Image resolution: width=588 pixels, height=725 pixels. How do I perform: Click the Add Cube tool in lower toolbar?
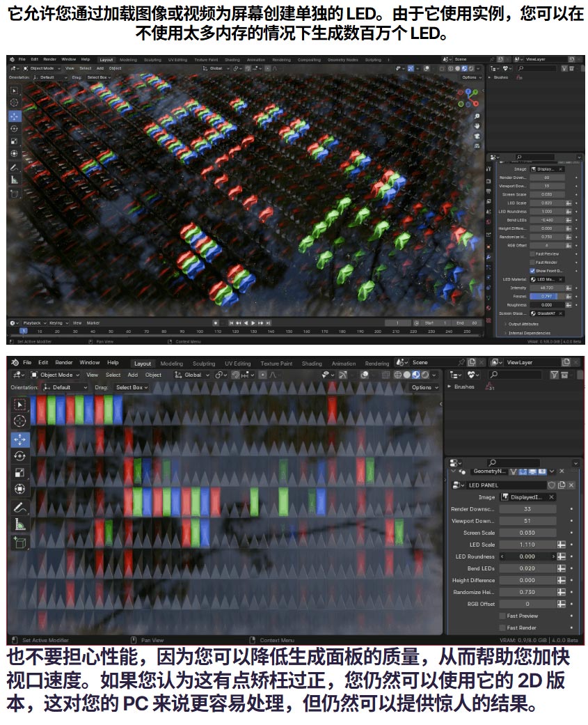19,542
